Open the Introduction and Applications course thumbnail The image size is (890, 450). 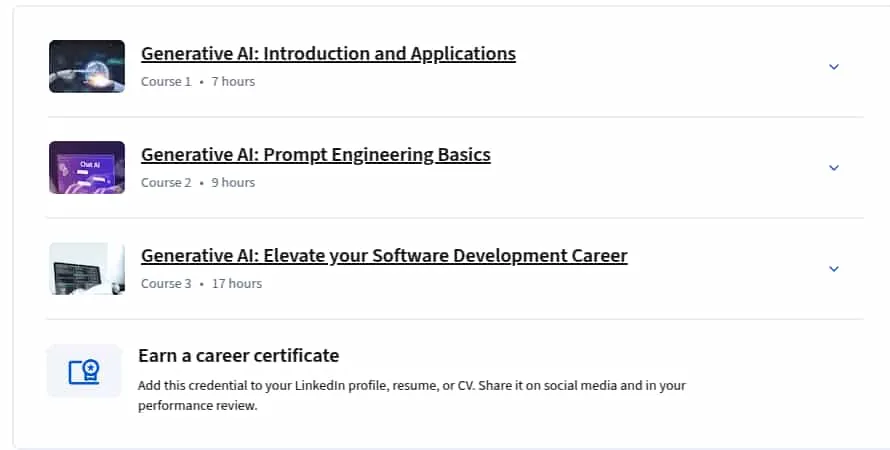click(87, 66)
